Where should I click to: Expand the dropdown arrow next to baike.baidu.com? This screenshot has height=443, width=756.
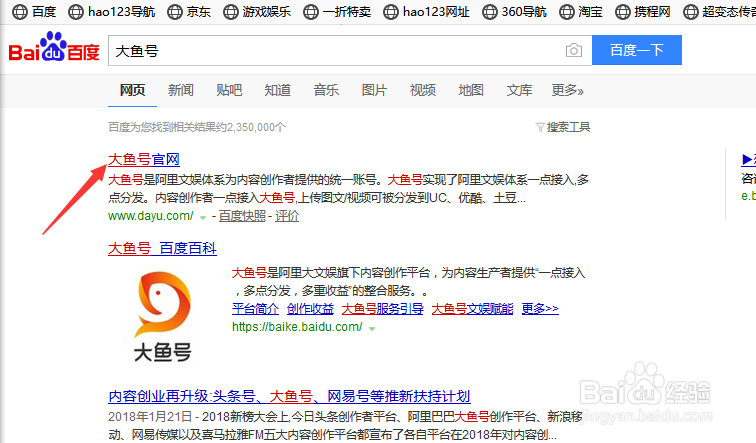tap(372, 329)
